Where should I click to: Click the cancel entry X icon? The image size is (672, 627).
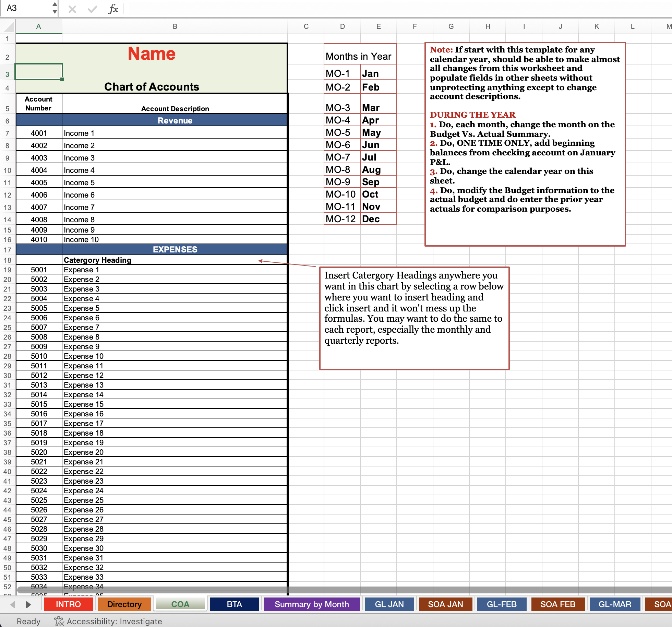[72, 9]
